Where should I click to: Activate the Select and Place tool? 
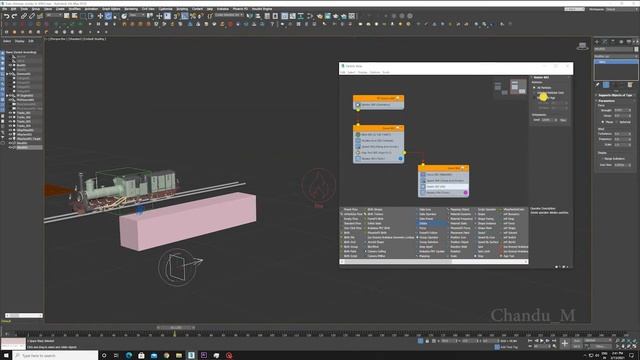pyautogui.click(x=124, y=16)
